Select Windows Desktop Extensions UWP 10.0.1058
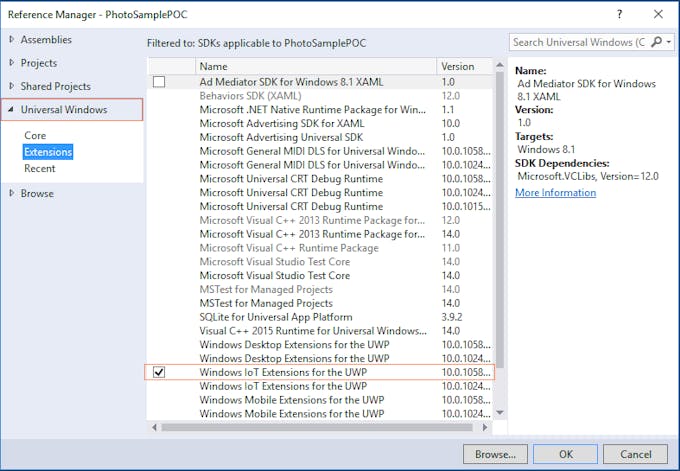The image size is (680, 471). pos(320,345)
